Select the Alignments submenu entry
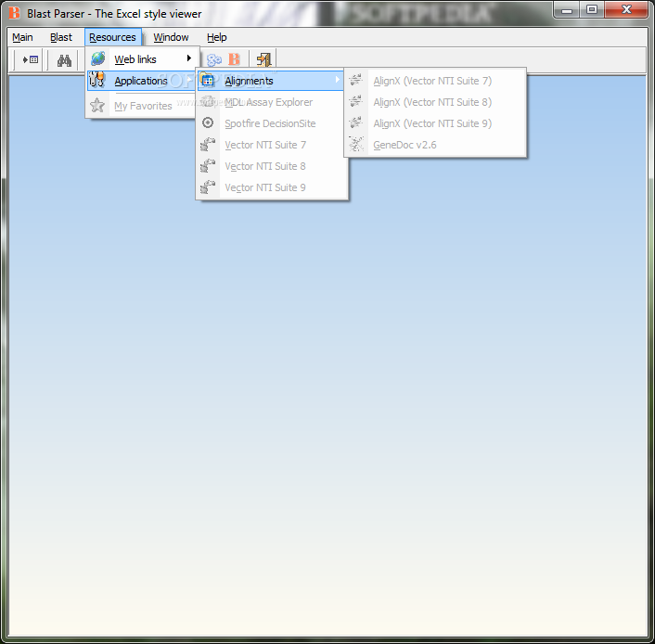The width and height of the screenshot is (655, 644). pyautogui.click(x=271, y=81)
